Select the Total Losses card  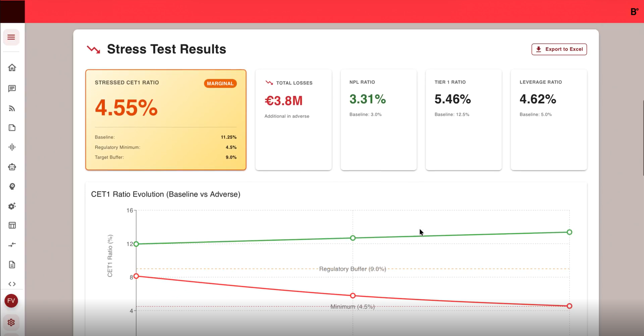click(x=293, y=119)
